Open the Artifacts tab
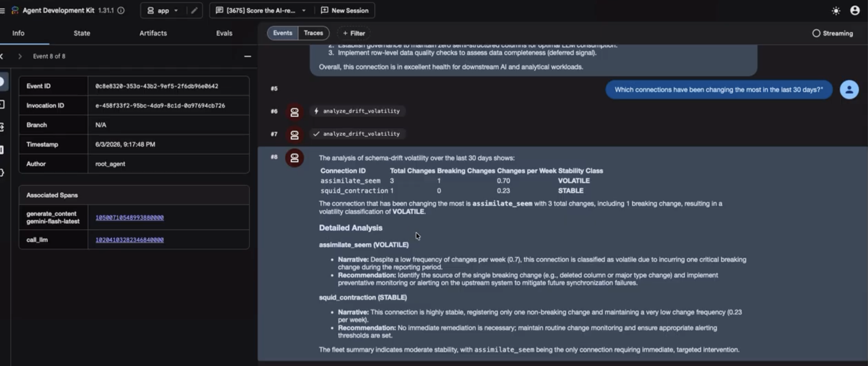868x366 pixels. [x=153, y=33]
